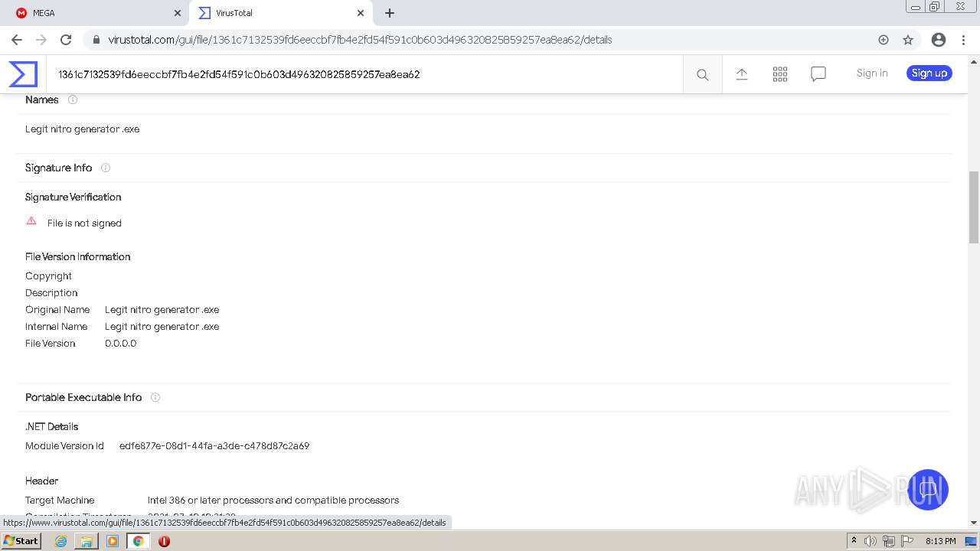The height and width of the screenshot is (551, 980).
Task: Click the red warning triangle icon
Action: tap(31, 221)
